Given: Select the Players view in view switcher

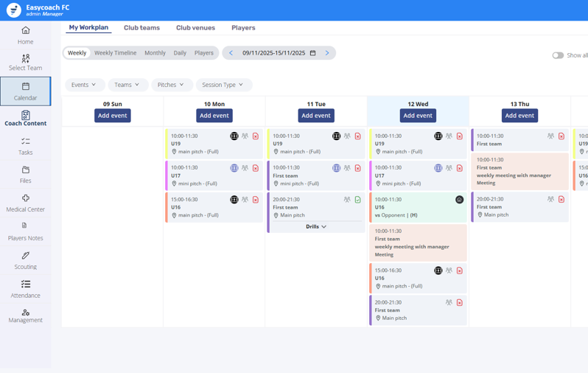Looking at the screenshot, I should (203, 53).
